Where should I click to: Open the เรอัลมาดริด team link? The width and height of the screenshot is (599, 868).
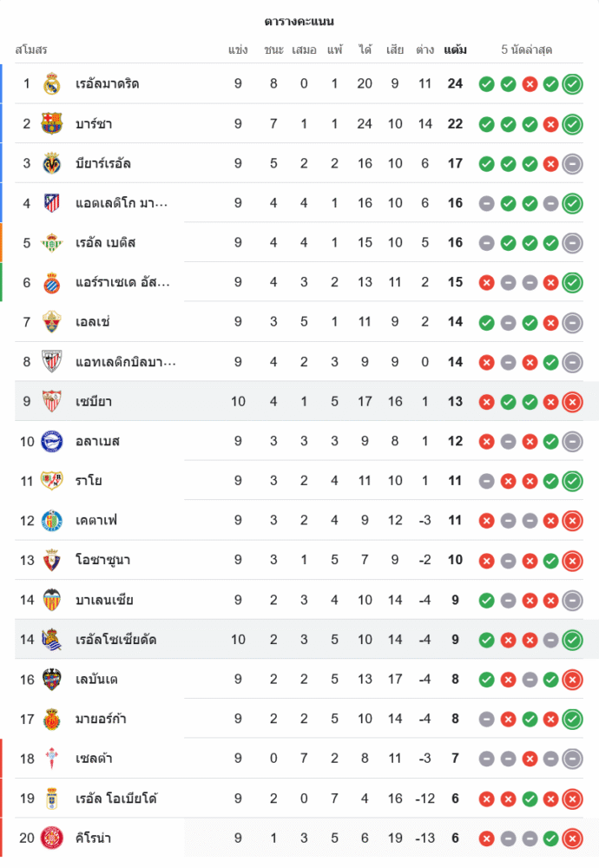click(108, 84)
